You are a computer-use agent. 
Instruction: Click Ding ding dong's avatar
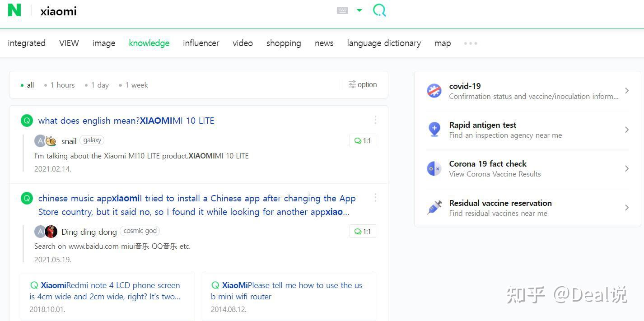pyautogui.click(x=51, y=232)
